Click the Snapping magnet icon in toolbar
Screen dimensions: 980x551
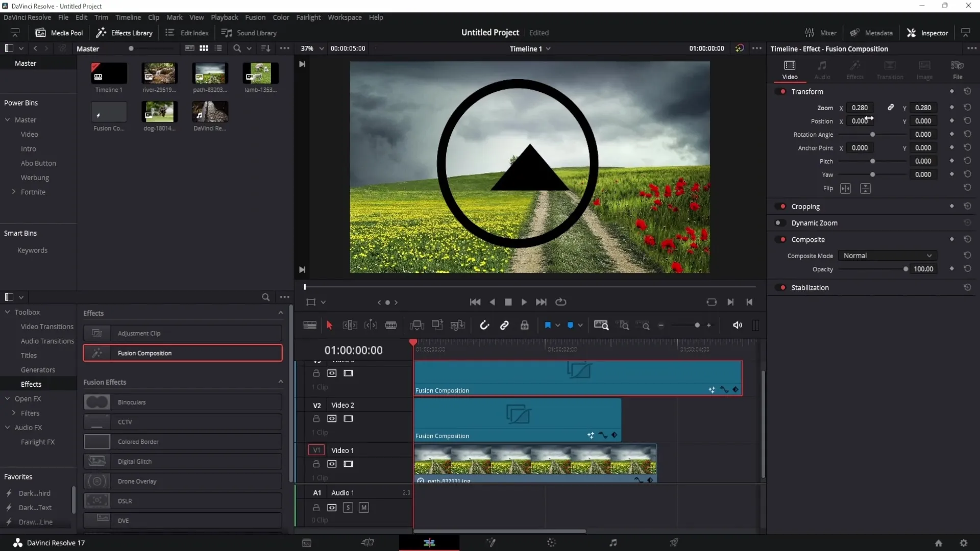(x=484, y=325)
